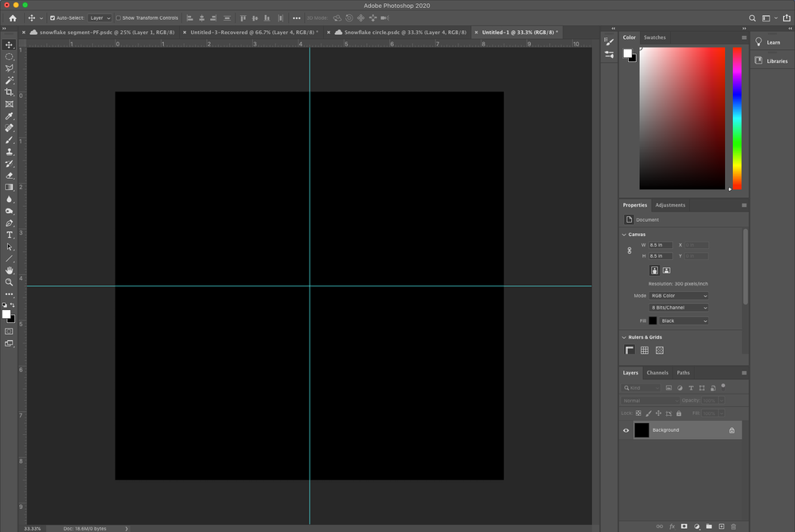Select the History Brush tool
The image size is (795, 532).
9,164
